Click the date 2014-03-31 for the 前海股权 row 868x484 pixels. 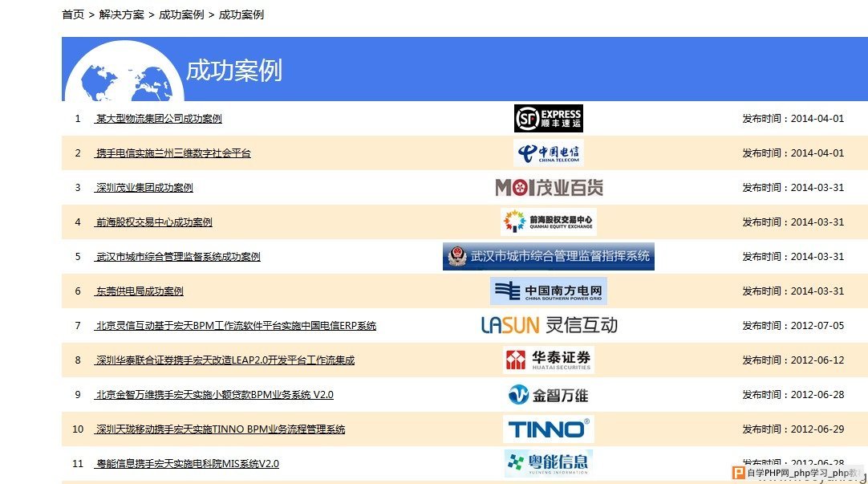(817, 222)
